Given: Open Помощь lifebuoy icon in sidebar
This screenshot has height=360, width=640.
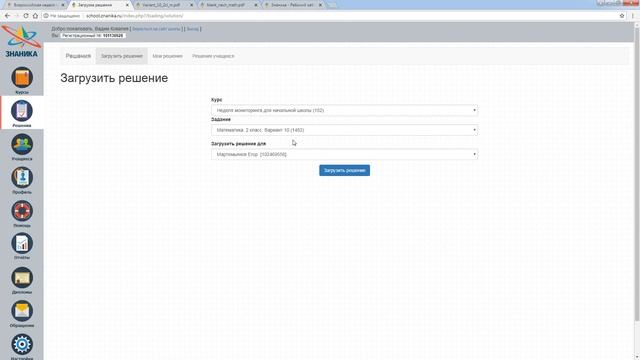Looking at the screenshot, I should (22, 211).
